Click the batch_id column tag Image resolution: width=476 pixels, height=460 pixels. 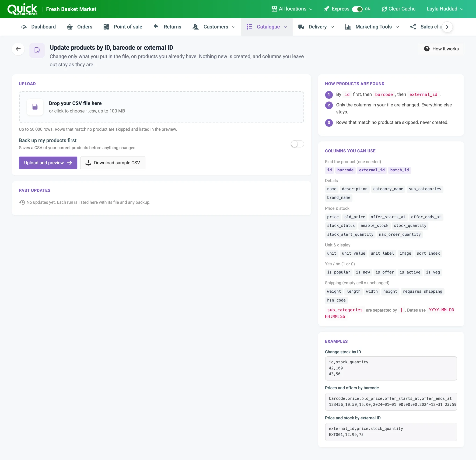[x=399, y=170]
